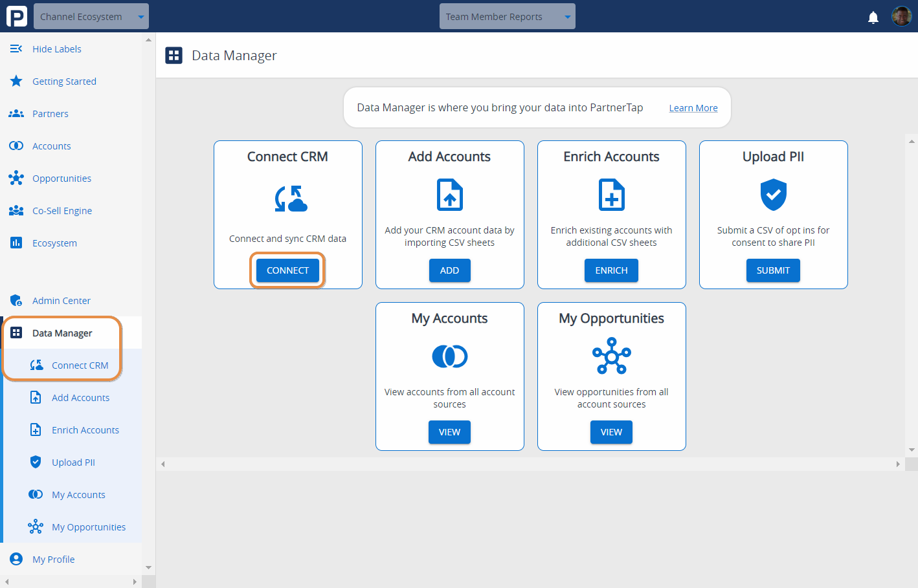Image resolution: width=918 pixels, height=588 pixels.
Task: Click the Enrich Accounts file-plus icon in sidebar
Action: (36, 430)
